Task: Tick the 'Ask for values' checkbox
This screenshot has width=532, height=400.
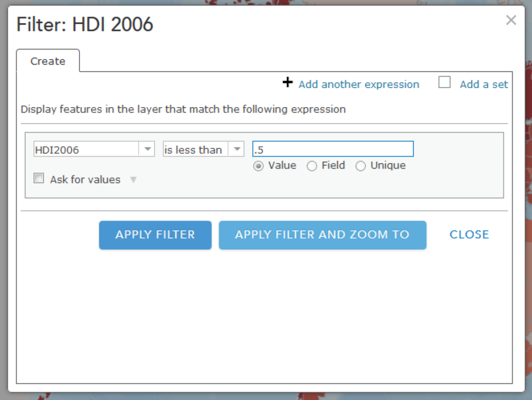Action: click(39, 178)
